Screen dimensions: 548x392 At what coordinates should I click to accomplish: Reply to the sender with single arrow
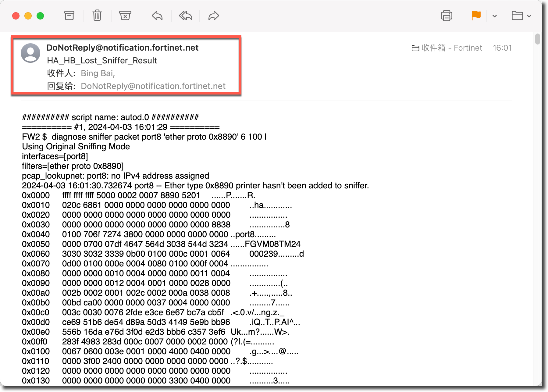tap(157, 16)
